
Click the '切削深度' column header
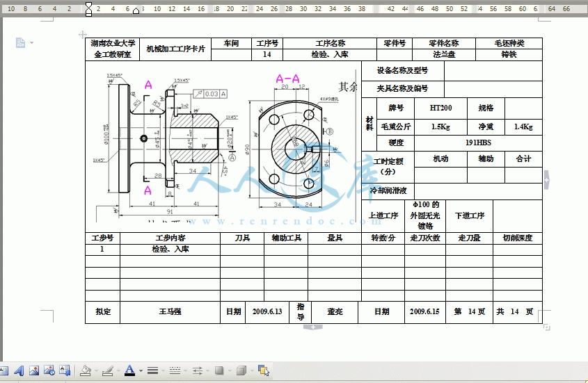click(518, 238)
